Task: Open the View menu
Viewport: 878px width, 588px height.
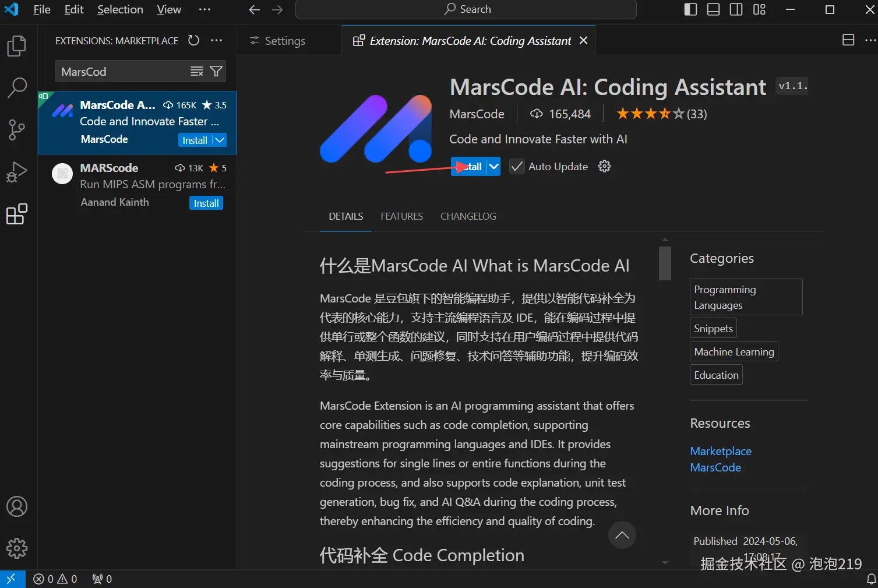Action: (x=169, y=9)
